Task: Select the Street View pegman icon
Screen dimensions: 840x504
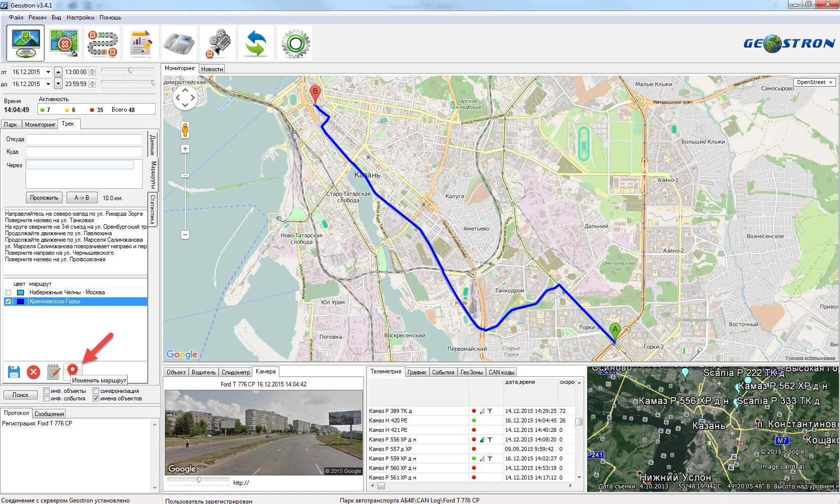Action: 185,130
